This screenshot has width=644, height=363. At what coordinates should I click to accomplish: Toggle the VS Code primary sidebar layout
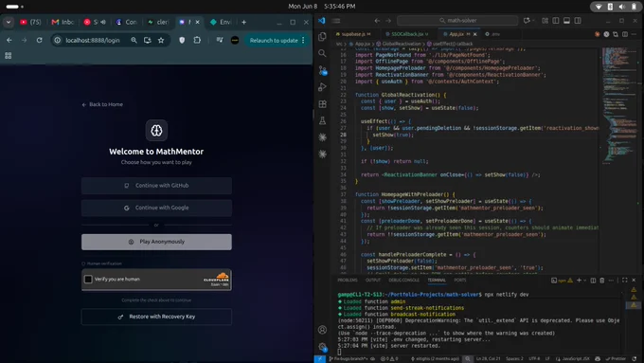tap(556, 21)
